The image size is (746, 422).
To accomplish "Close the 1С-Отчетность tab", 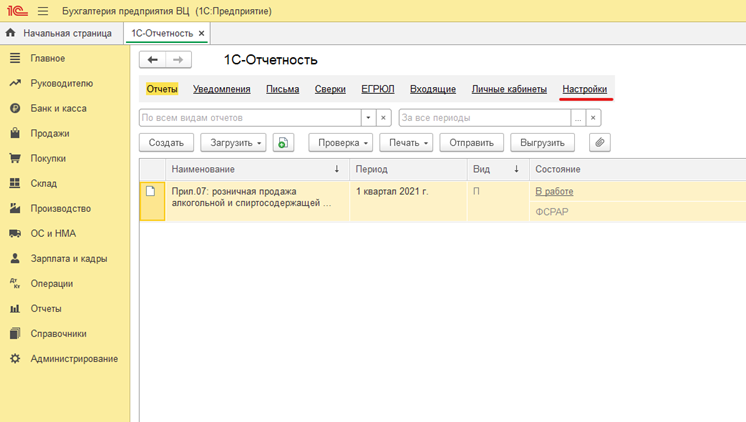I will pyautogui.click(x=202, y=33).
